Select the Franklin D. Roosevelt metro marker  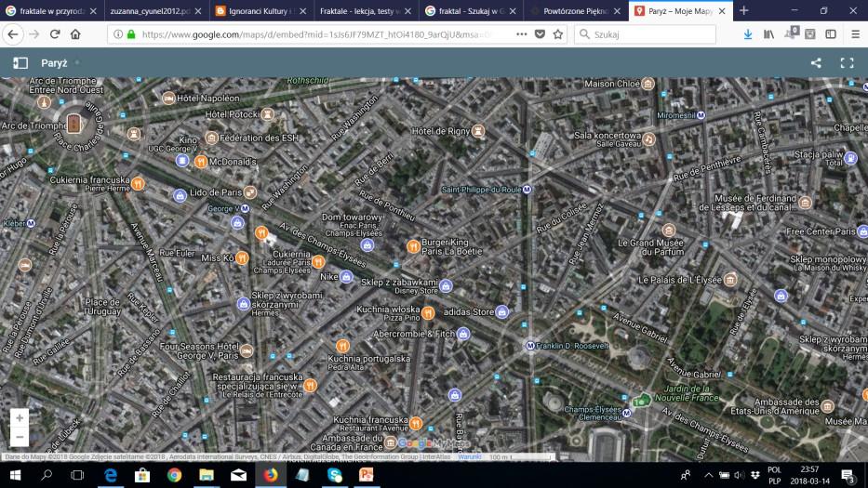[x=529, y=346]
